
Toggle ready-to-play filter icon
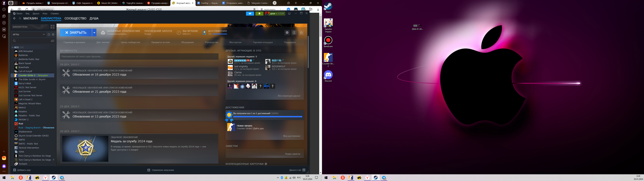click(53, 35)
